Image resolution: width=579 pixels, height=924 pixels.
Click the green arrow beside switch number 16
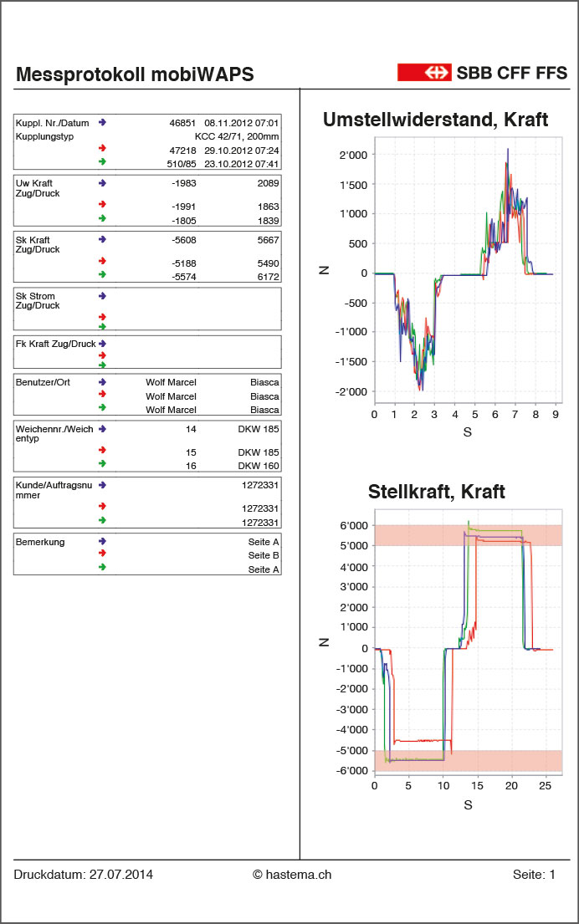[102, 464]
